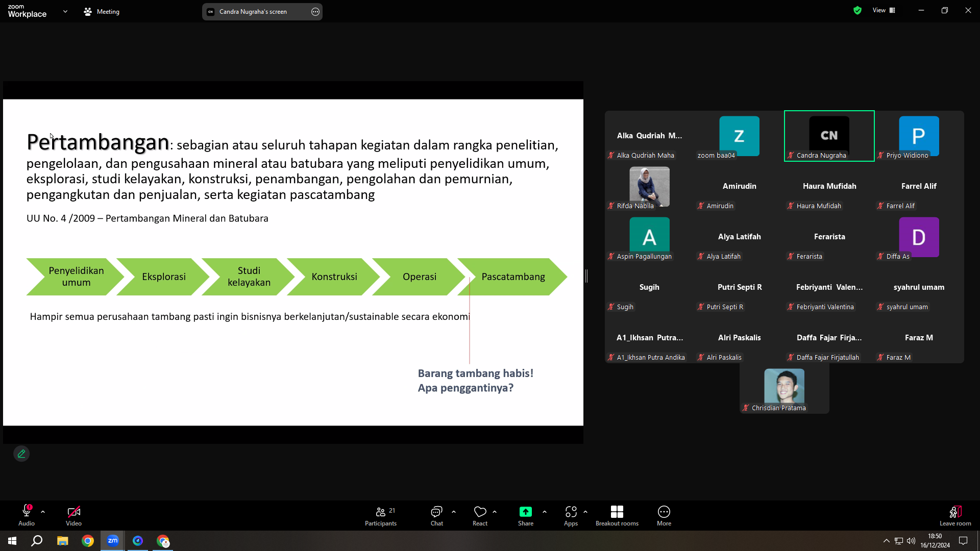Select Candra Nugraha participant tile
This screenshot has height=551, width=980.
(829, 136)
